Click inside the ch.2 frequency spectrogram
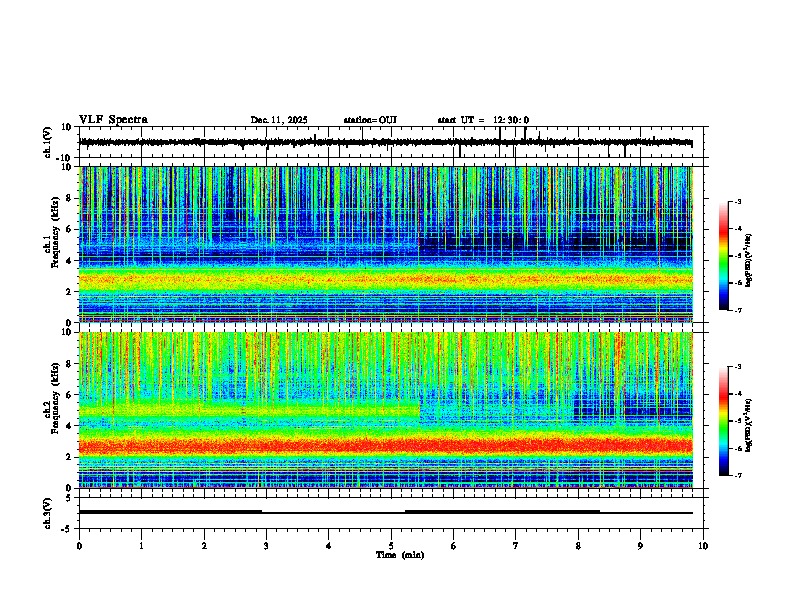This screenshot has height=612, width=792. pyautogui.click(x=386, y=410)
